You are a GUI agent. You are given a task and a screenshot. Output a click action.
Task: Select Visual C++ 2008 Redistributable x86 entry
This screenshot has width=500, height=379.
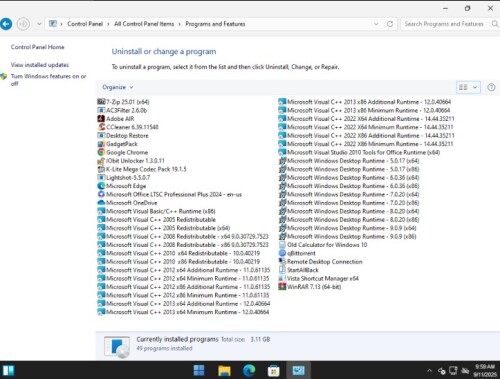tap(183, 245)
